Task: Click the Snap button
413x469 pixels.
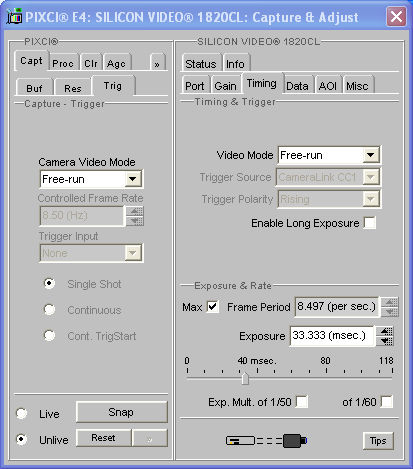Action: (121, 412)
